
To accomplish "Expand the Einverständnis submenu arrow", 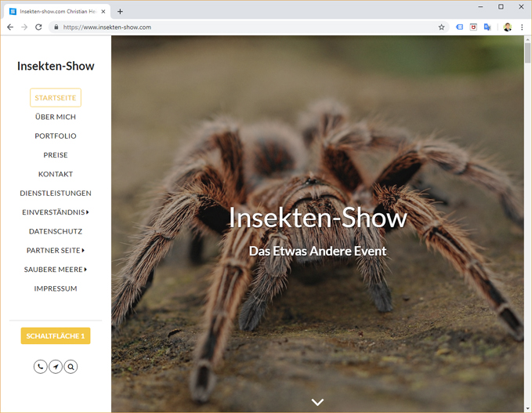I will [x=88, y=212].
